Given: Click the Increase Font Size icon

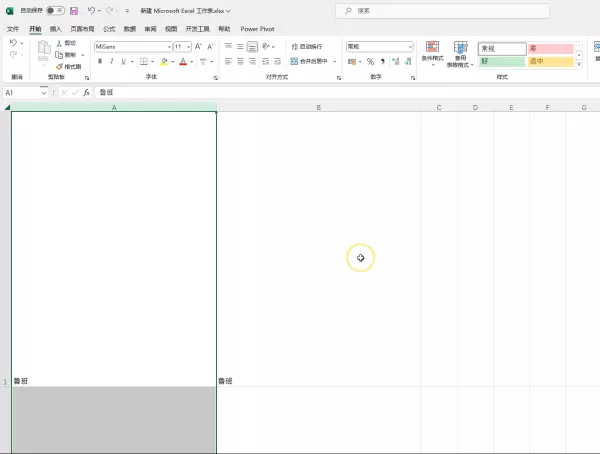Looking at the screenshot, I should (198, 47).
